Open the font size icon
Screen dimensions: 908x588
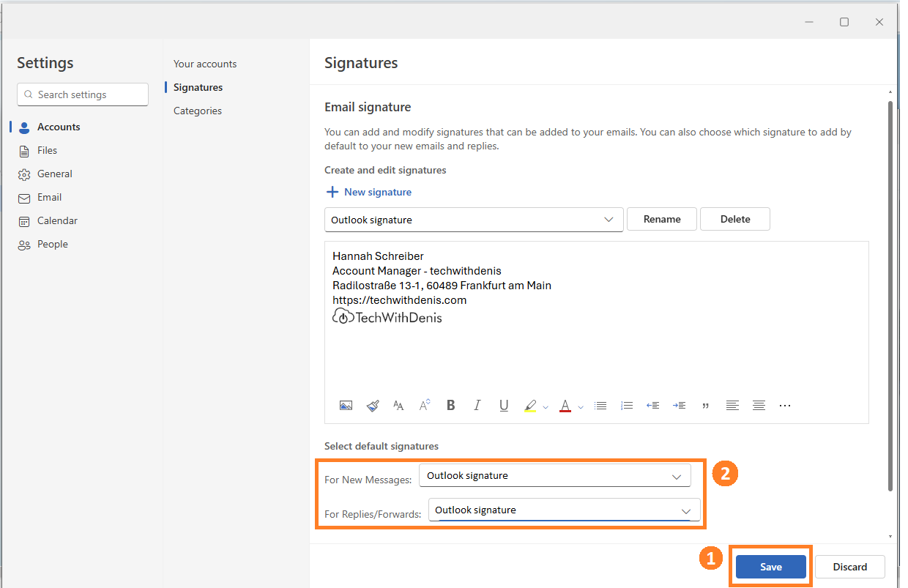(398, 405)
